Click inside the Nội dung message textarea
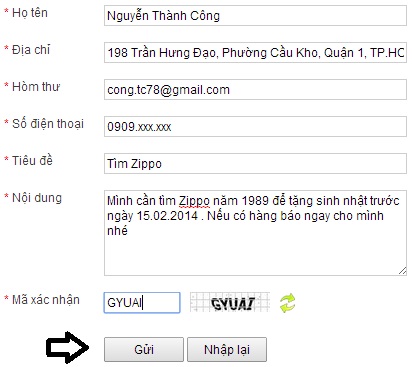This screenshot has height=367, width=412. point(255,233)
